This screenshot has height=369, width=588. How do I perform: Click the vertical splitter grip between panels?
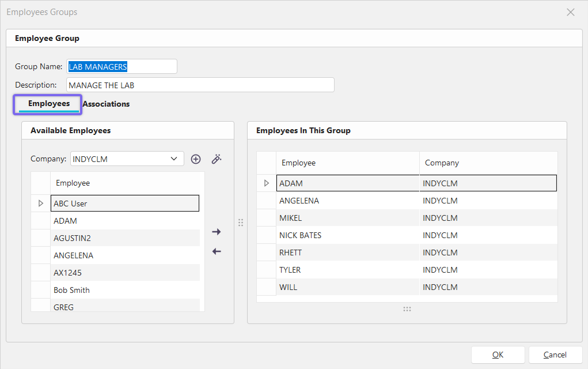[x=241, y=223]
